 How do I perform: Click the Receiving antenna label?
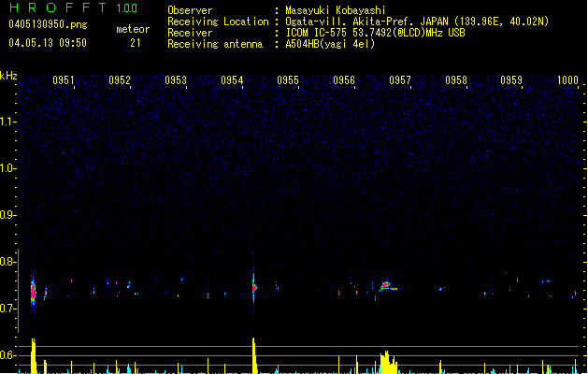[215, 44]
